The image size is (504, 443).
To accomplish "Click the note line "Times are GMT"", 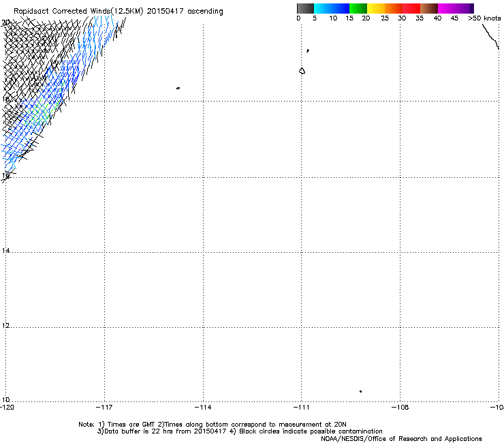I will click(131, 425).
